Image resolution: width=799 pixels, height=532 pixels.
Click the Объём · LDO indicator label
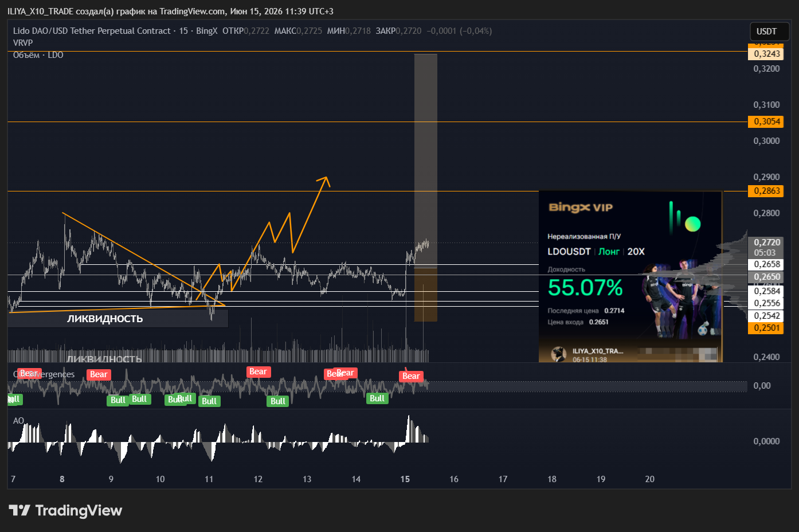pyautogui.click(x=38, y=55)
